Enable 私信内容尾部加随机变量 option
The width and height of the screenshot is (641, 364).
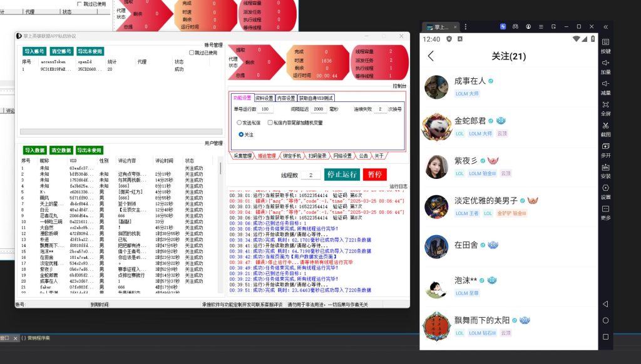tap(270, 123)
